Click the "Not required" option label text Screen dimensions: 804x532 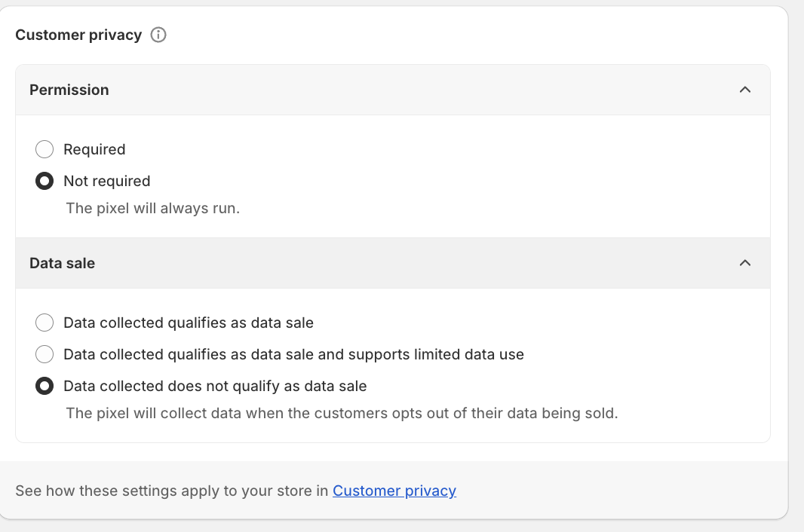coord(107,181)
